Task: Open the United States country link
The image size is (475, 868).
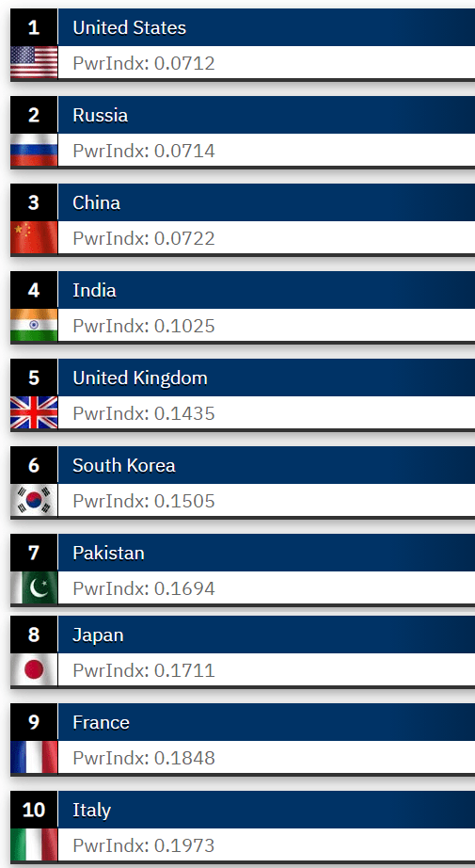Action: [x=130, y=27]
